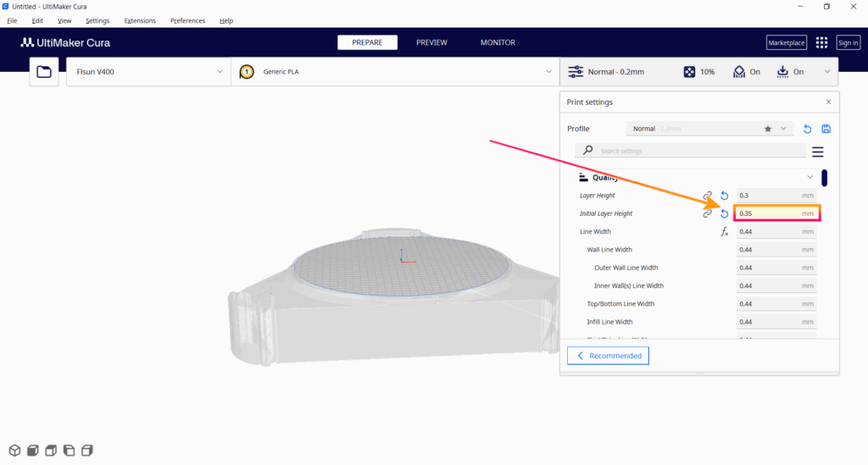Open the View menu
This screenshot has height=465, width=868.
click(x=64, y=21)
